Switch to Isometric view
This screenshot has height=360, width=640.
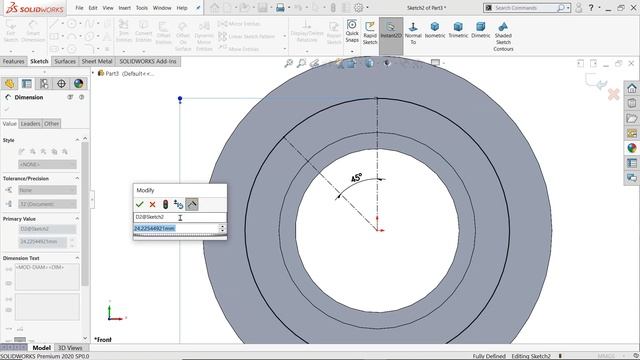(x=435, y=30)
